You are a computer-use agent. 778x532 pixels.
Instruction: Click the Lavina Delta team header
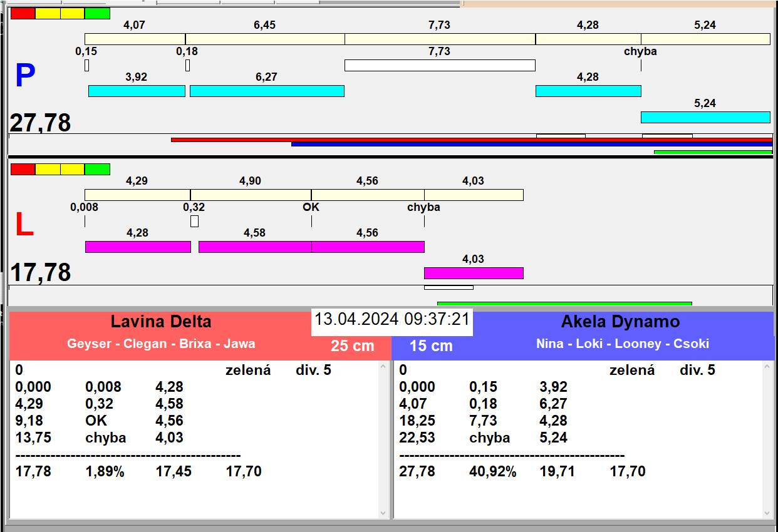point(161,322)
